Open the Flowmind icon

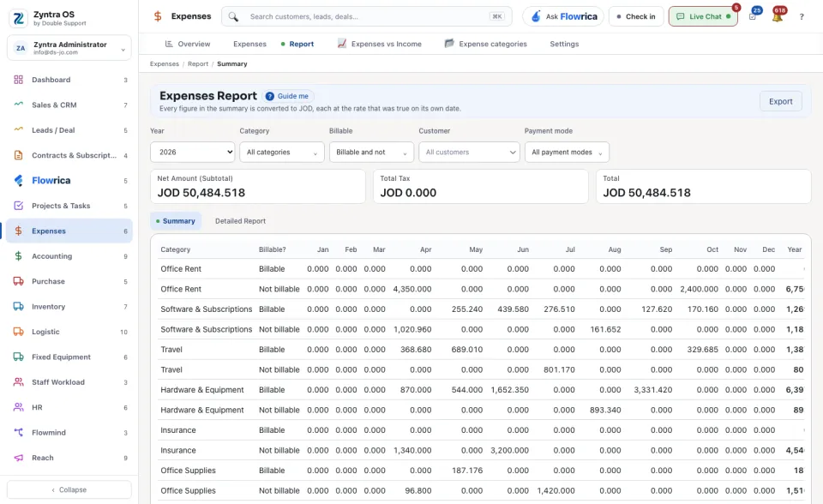18,433
